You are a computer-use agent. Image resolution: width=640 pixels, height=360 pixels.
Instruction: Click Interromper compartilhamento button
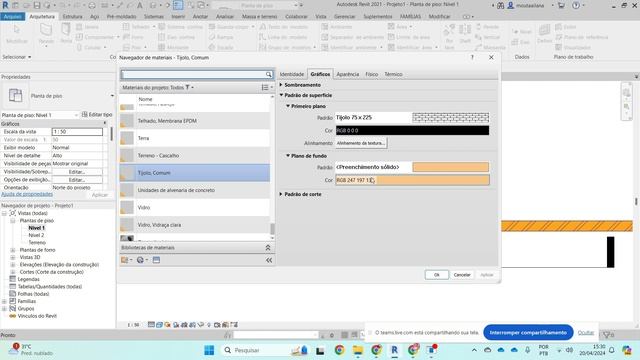pos(528,333)
